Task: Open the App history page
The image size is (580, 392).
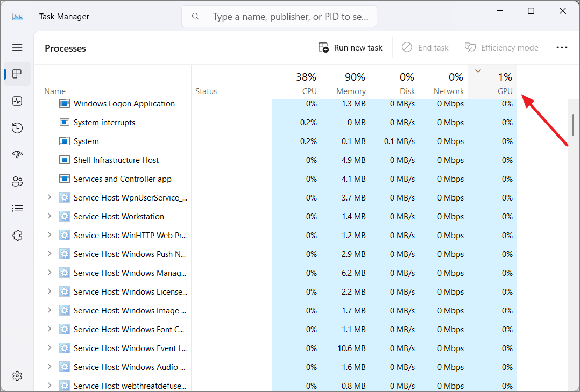Action: (x=17, y=127)
